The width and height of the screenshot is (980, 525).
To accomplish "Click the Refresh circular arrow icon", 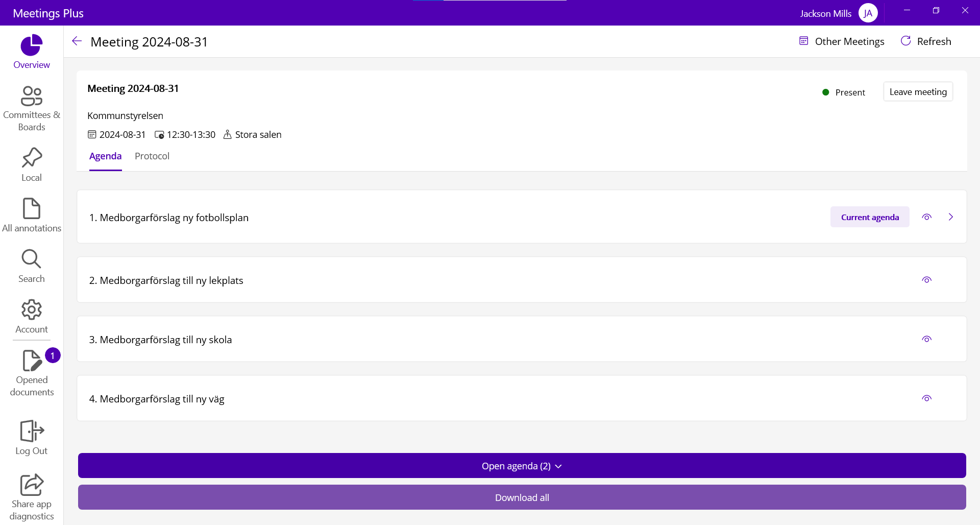I will point(906,41).
